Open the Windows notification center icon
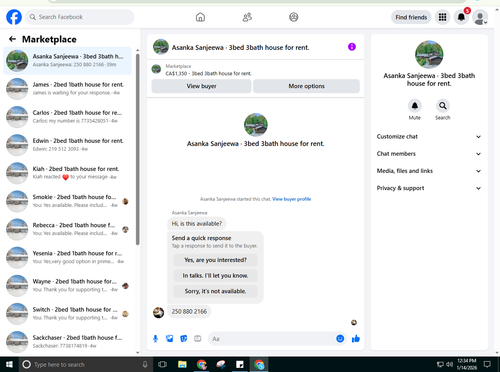Screen dimensions: 500x372 coord(487,364)
